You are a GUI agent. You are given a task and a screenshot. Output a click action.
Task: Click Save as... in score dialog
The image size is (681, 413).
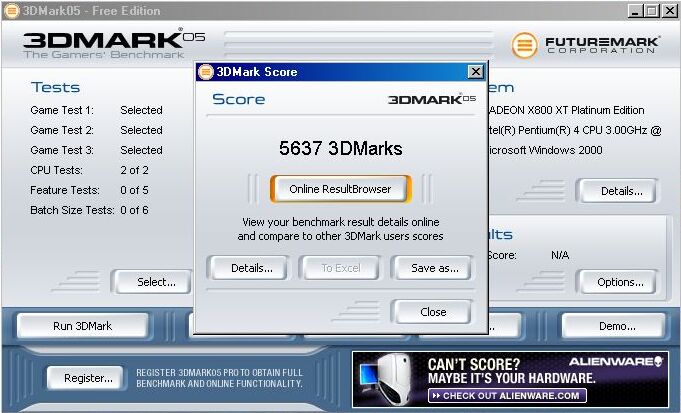432,268
